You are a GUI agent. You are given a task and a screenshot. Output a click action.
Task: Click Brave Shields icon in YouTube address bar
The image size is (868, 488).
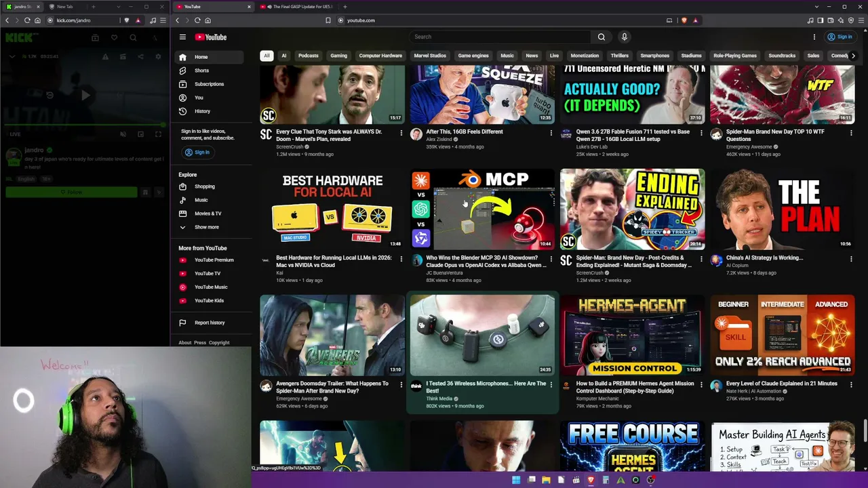coord(684,20)
